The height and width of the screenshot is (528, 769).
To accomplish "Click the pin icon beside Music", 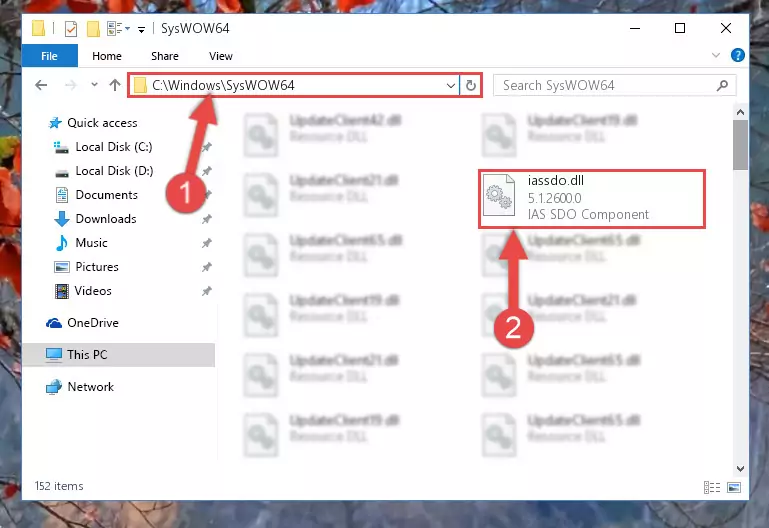I will point(207,243).
